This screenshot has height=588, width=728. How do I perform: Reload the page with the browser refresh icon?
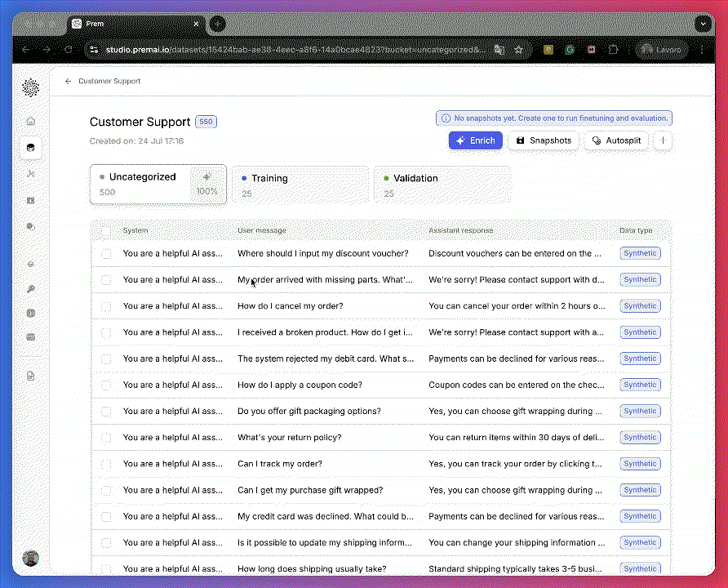tap(69, 49)
